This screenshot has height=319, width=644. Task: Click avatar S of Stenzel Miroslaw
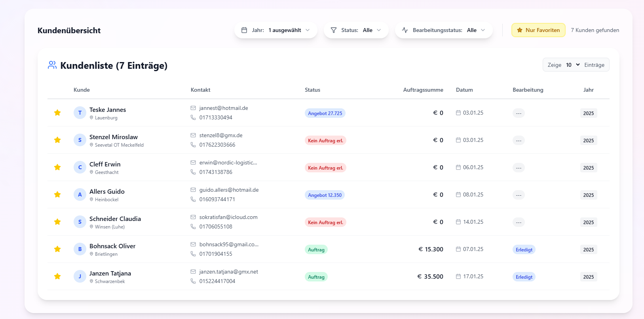[80, 140]
